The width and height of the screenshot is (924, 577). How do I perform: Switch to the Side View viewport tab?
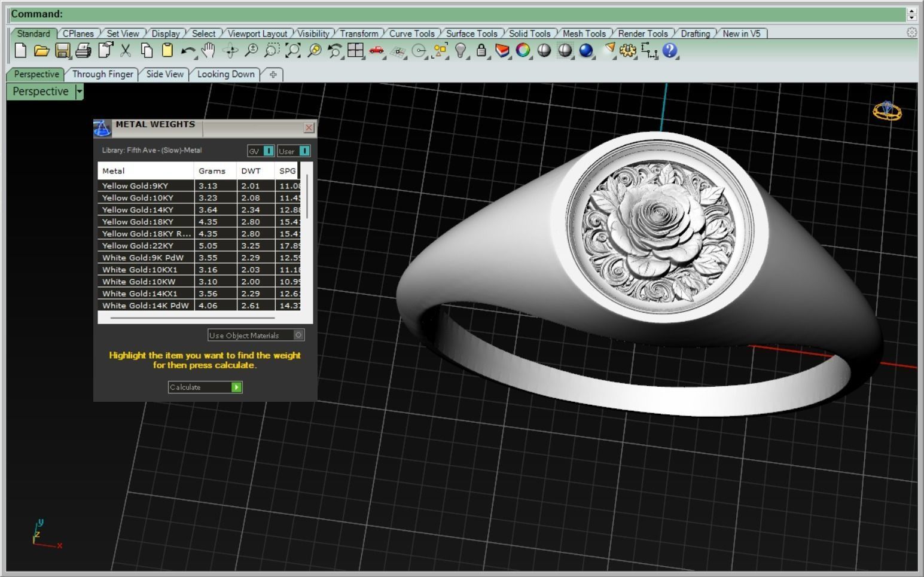(x=164, y=74)
